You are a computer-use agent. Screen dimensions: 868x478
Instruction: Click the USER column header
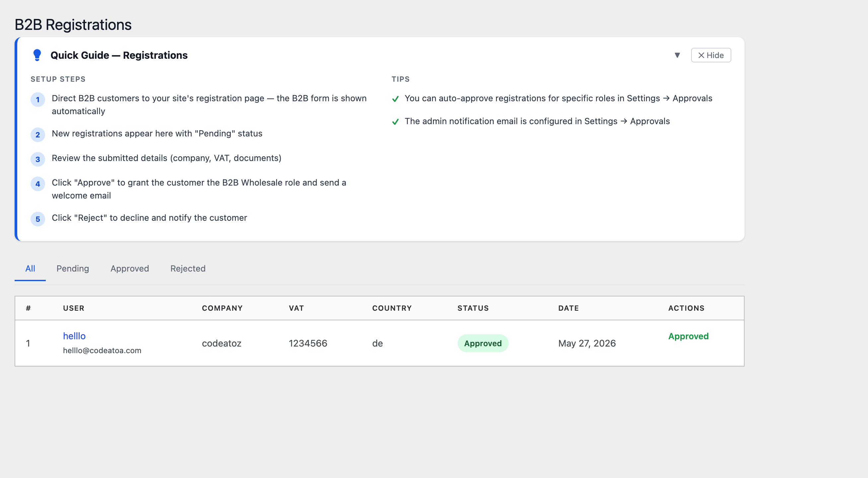(x=74, y=308)
